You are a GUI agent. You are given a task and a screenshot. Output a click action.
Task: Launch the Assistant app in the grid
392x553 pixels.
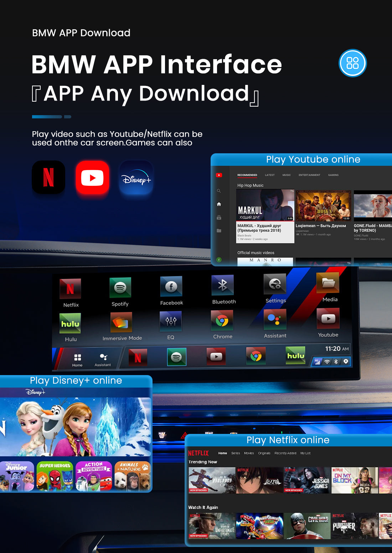coord(275,319)
